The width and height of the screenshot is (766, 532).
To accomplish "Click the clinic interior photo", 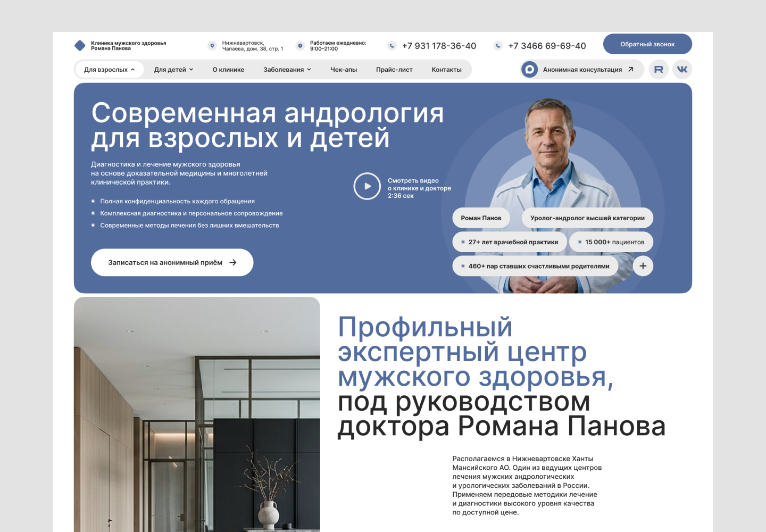I will coord(197,414).
